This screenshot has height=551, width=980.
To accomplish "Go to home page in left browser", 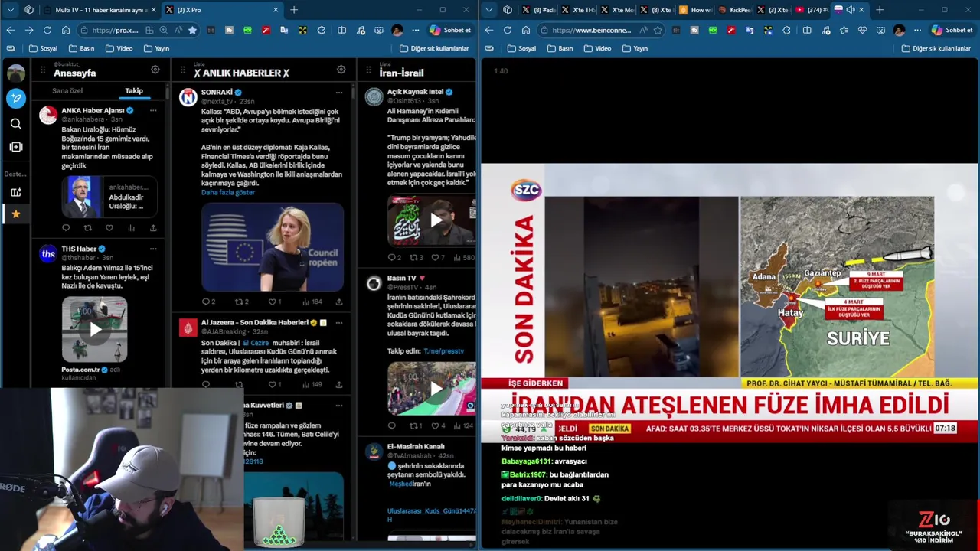I will 66,30.
